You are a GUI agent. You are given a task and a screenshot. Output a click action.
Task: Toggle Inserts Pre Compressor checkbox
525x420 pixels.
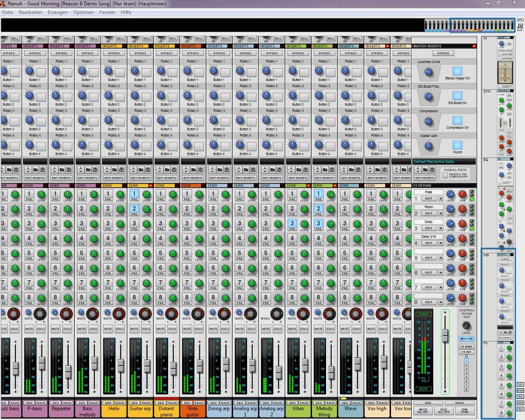pyautogui.click(x=445, y=175)
